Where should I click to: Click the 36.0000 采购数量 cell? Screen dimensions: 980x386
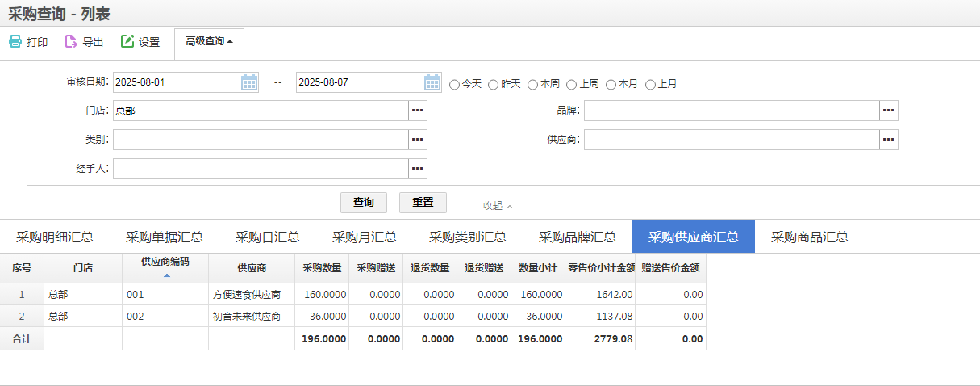click(322, 317)
